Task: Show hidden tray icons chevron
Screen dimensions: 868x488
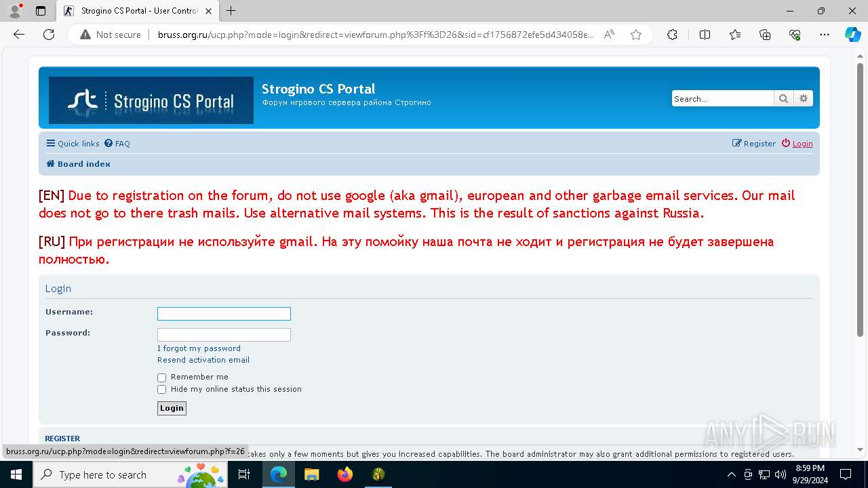Action: pos(731,474)
